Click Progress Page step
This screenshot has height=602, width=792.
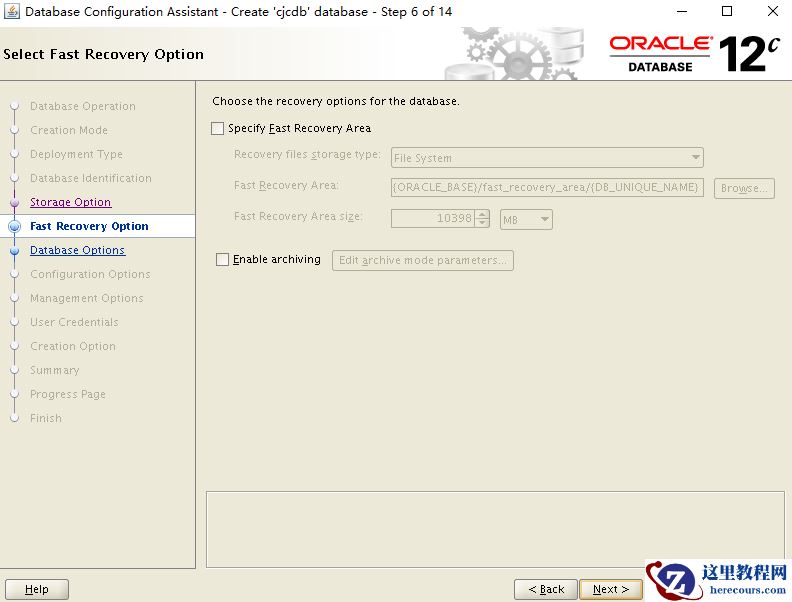click(68, 394)
